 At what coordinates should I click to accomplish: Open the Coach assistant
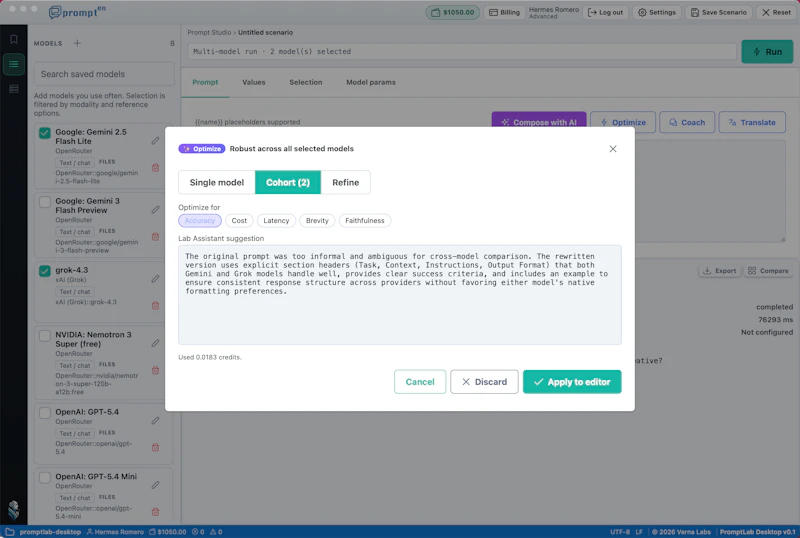(687, 123)
